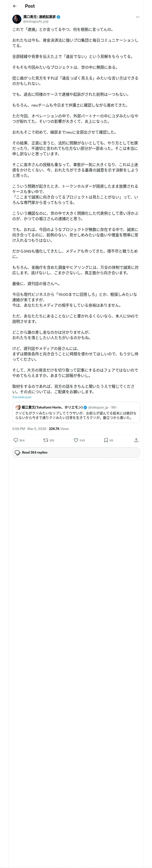The image size is (152, 868).
Task: Click the speech bubbles icon in replies button
Action: point(18,452)
